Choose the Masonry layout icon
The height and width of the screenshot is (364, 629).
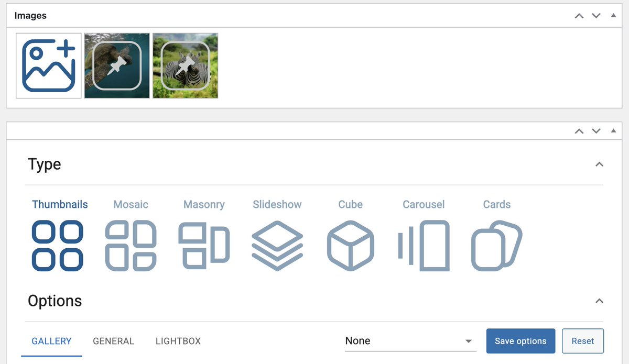click(204, 246)
